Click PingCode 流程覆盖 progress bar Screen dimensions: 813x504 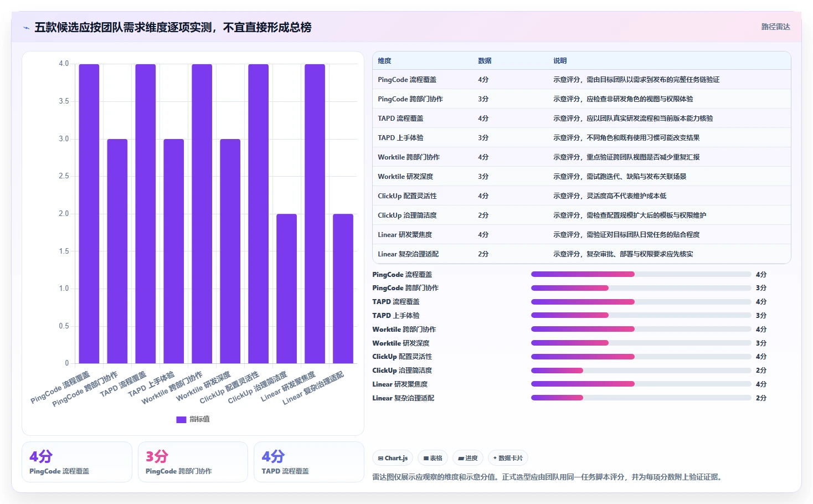(x=641, y=274)
